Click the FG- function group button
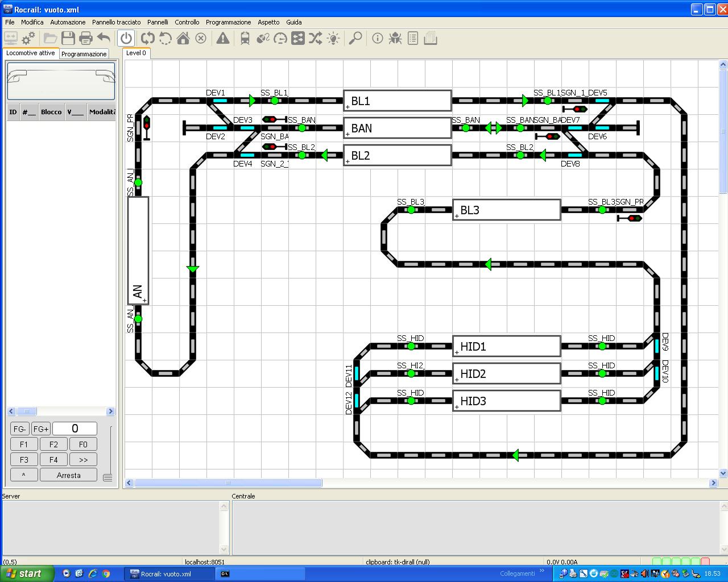Screen dimensions: 728x582 (20, 429)
